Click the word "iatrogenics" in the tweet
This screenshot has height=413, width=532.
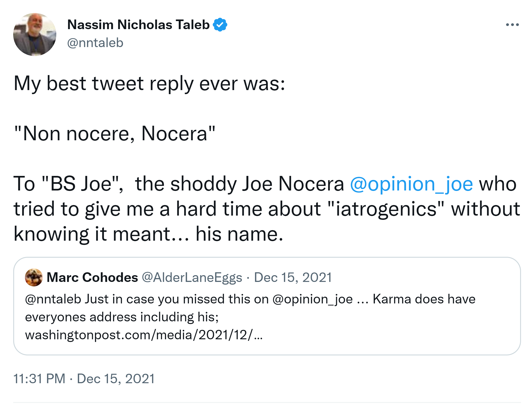pyautogui.click(x=386, y=209)
